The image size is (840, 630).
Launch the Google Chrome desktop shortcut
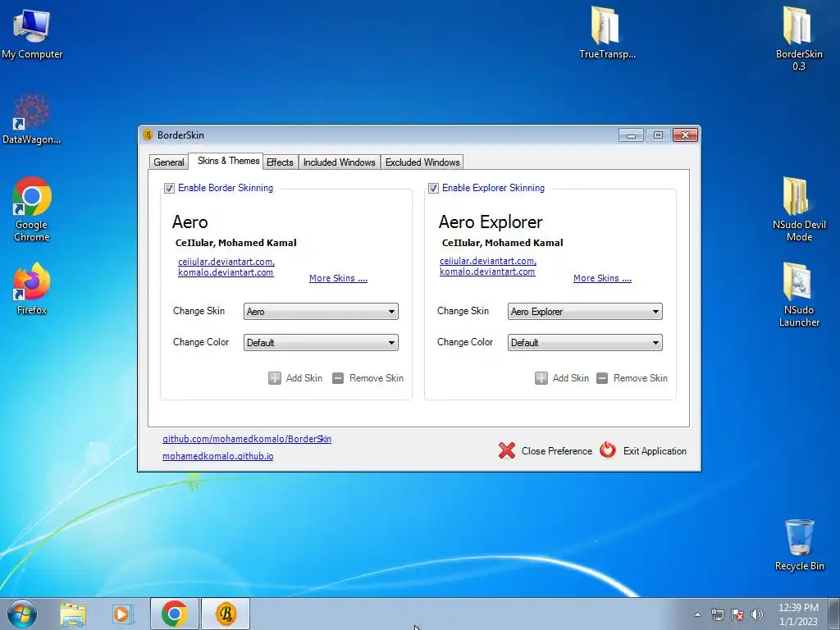pyautogui.click(x=32, y=209)
